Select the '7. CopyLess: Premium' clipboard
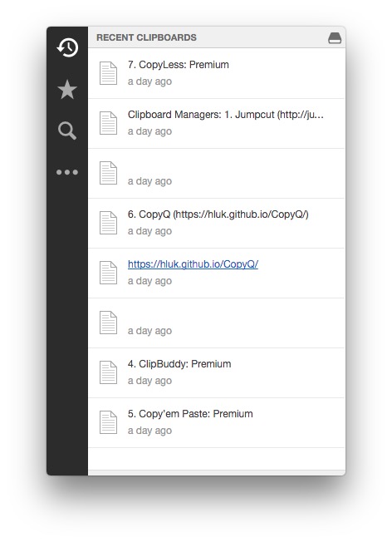 (x=217, y=73)
